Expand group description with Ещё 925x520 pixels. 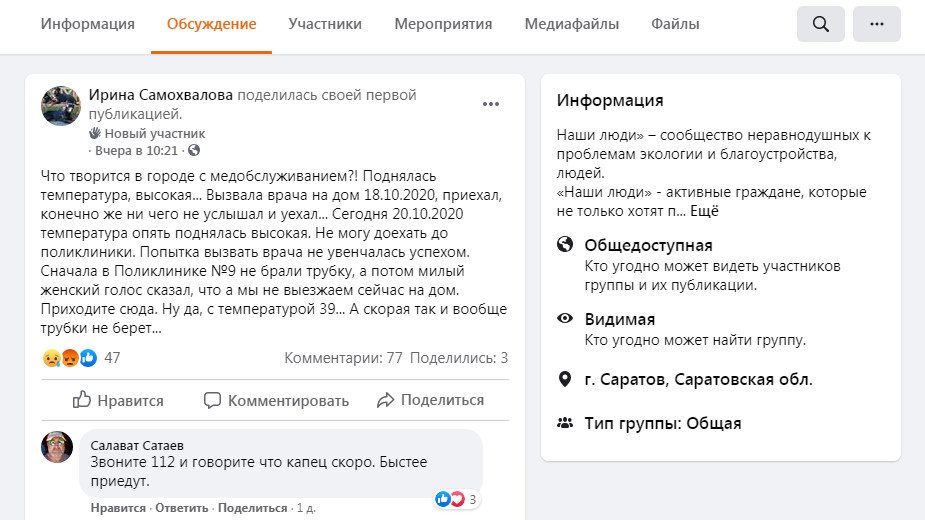click(704, 211)
